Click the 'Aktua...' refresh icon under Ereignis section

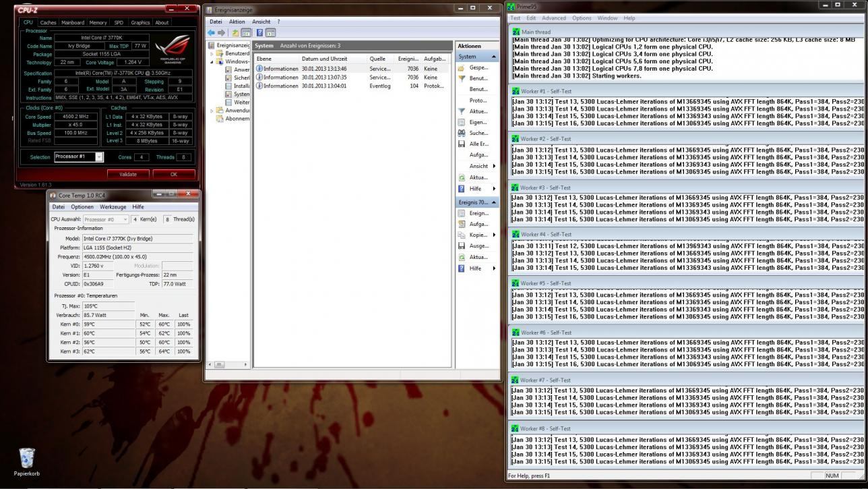(x=462, y=257)
